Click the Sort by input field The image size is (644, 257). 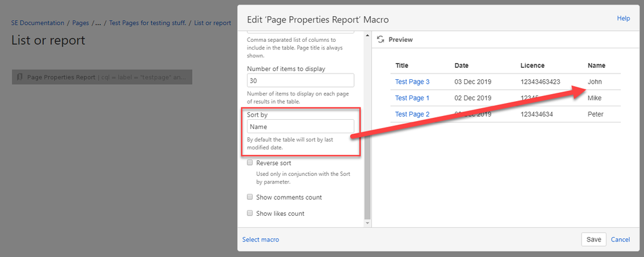[300, 126]
